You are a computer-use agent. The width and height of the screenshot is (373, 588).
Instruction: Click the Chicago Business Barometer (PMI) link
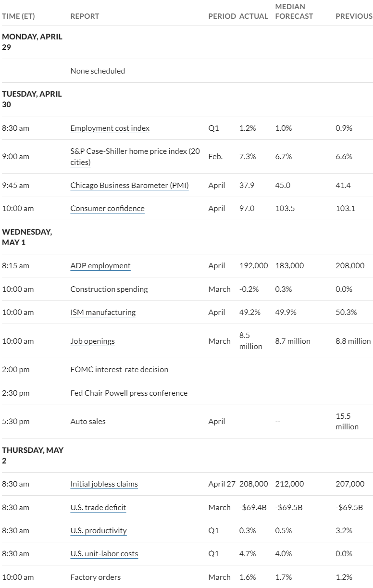pyautogui.click(x=129, y=186)
